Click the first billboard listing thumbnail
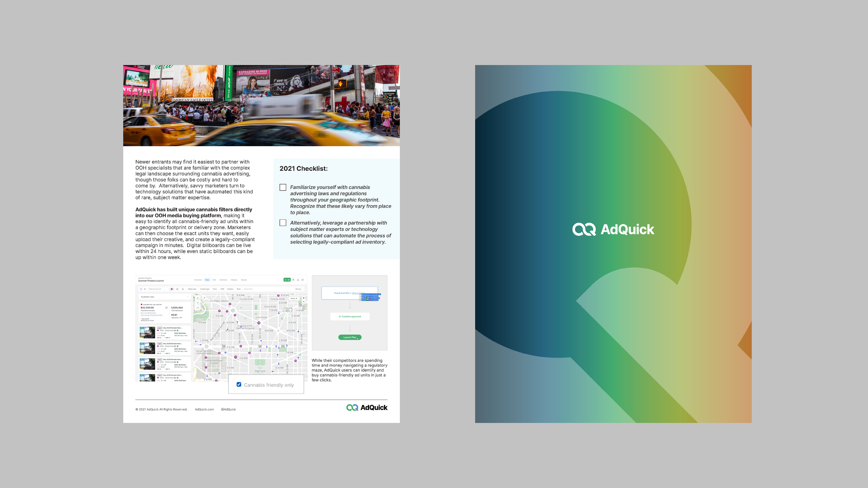868x488 pixels. coord(147,333)
